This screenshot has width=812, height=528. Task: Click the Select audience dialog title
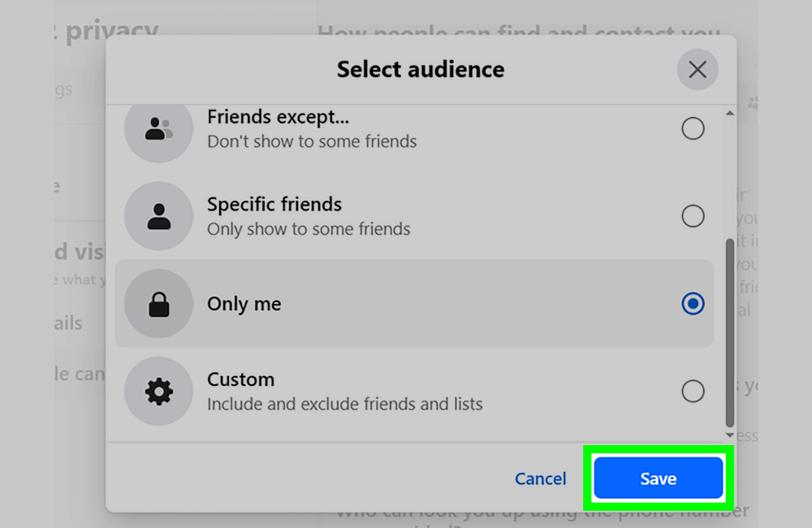(x=419, y=69)
